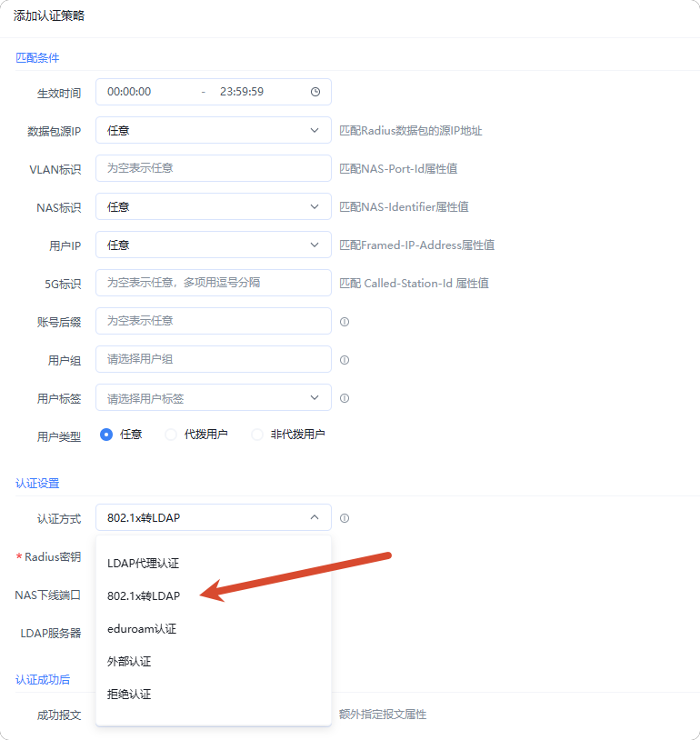Choose LDAP代理认证 option
Image resolution: width=700 pixels, height=740 pixels.
point(214,563)
